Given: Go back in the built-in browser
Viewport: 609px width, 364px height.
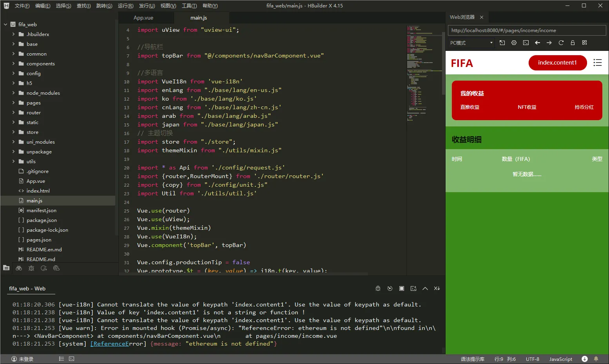Looking at the screenshot, I should point(538,43).
